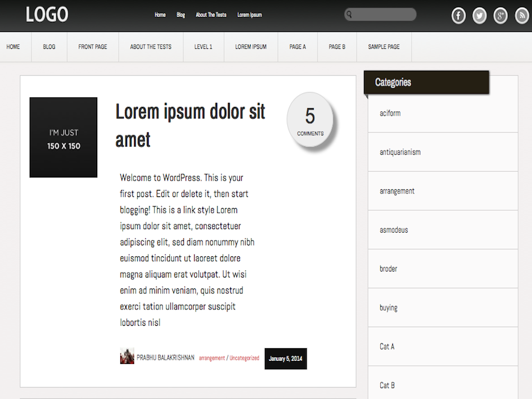This screenshot has height=399, width=532.
Task: Switch to the BLOG tab
Action: point(48,47)
